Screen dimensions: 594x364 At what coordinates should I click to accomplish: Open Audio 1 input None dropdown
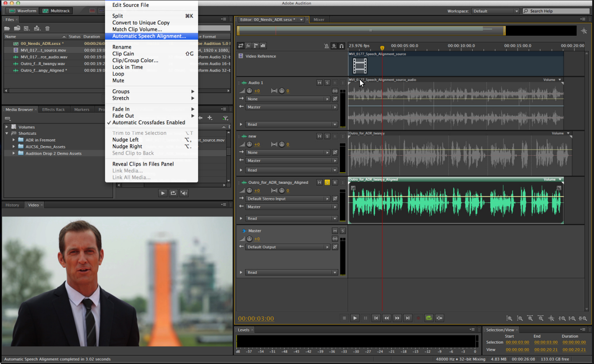click(288, 99)
